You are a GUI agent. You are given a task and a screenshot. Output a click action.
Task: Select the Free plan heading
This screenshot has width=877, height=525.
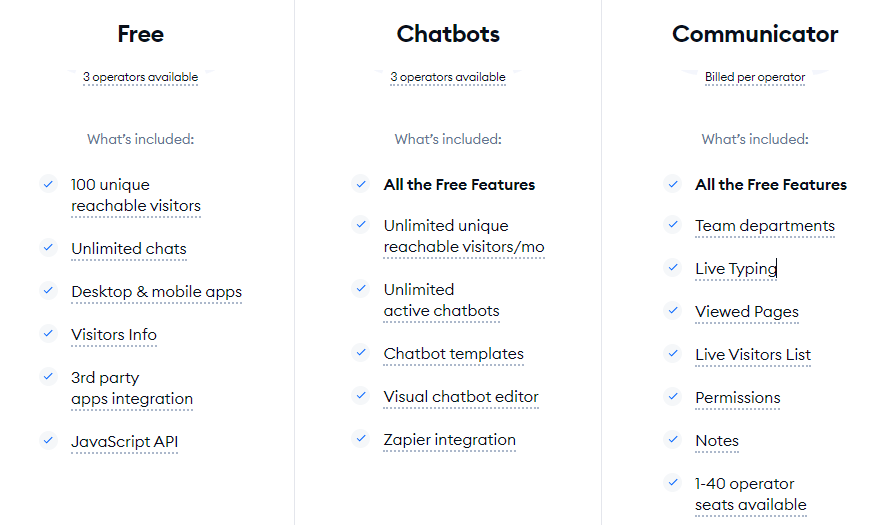click(x=140, y=34)
